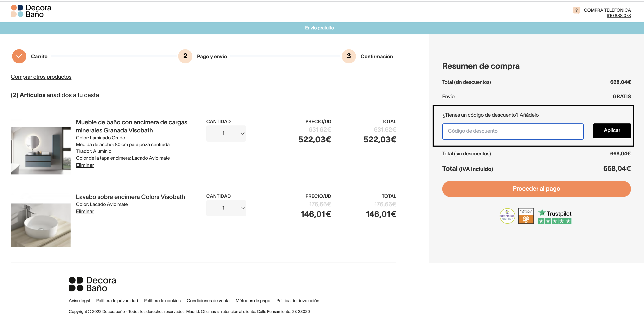
Task: Open Política de cookies footer link
Action: tap(162, 301)
